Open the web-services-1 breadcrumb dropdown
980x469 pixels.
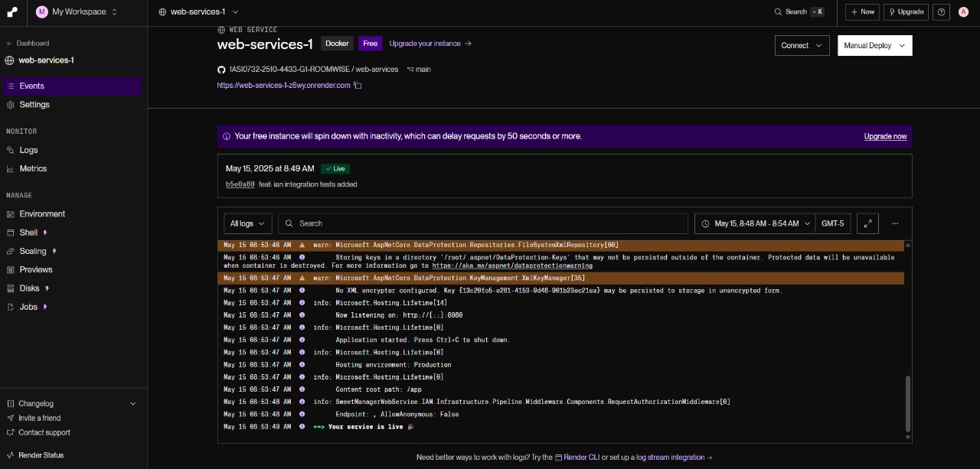coord(198,11)
